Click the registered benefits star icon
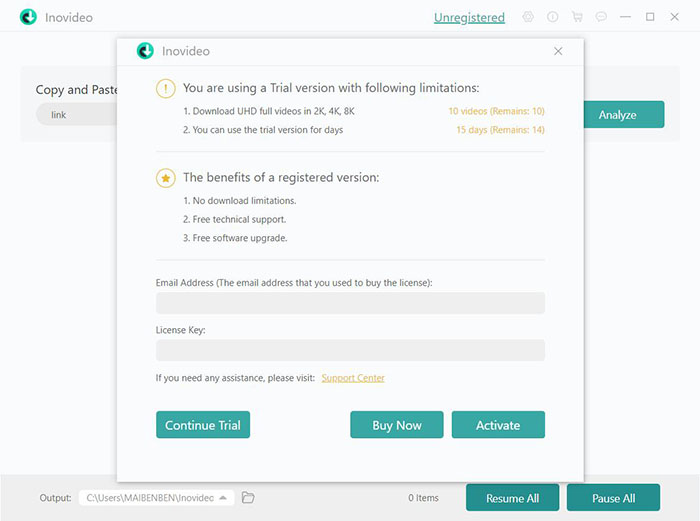The image size is (700, 521). (x=166, y=178)
